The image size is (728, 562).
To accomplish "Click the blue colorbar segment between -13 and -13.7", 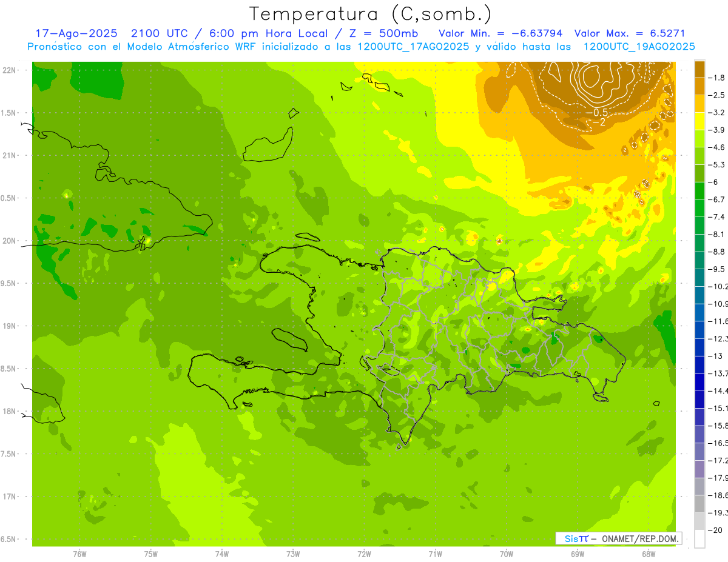I will (x=699, y=364).
